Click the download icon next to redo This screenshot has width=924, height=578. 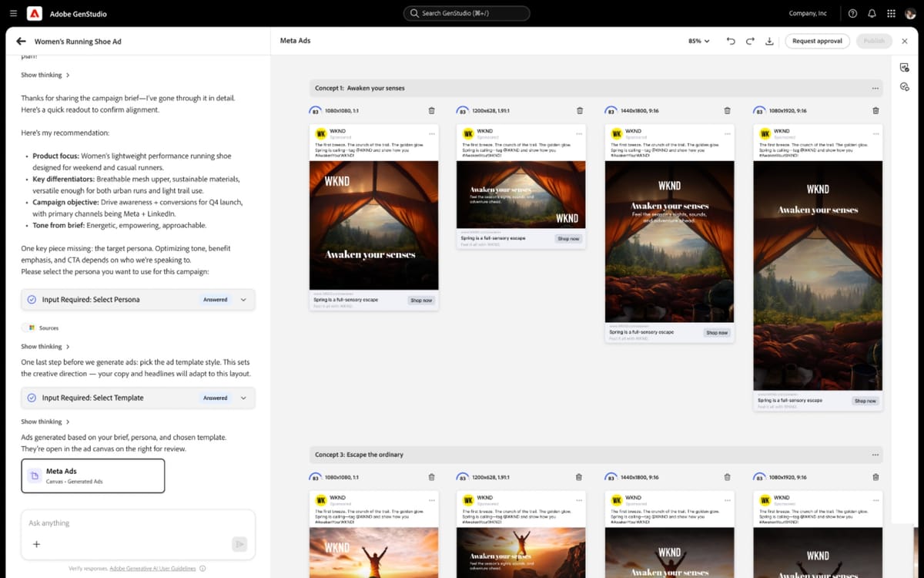769,41
